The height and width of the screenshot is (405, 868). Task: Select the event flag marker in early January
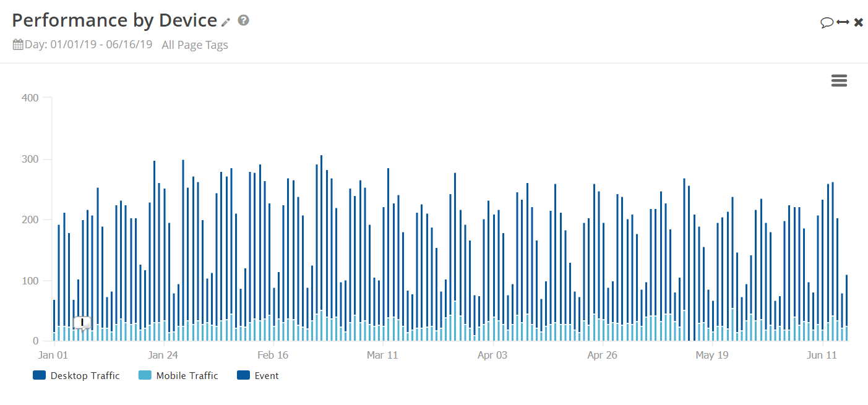pos(82,322)
